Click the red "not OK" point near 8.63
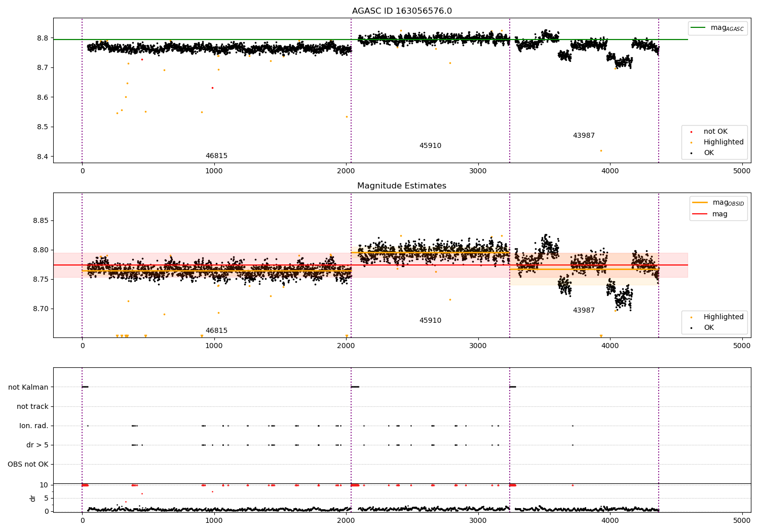The width and height of the screenshot is (760, 532). pyautogui.click(x=212, y=88)
